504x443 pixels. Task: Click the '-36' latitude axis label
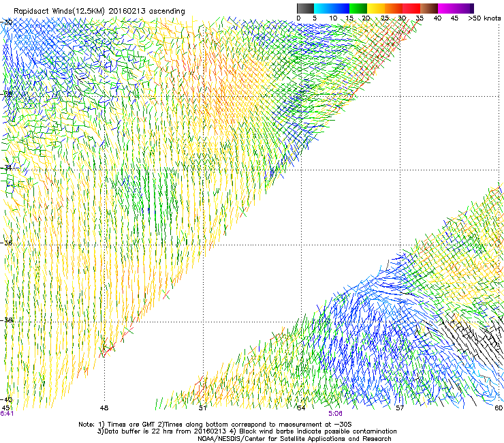[x=7, y=243]
